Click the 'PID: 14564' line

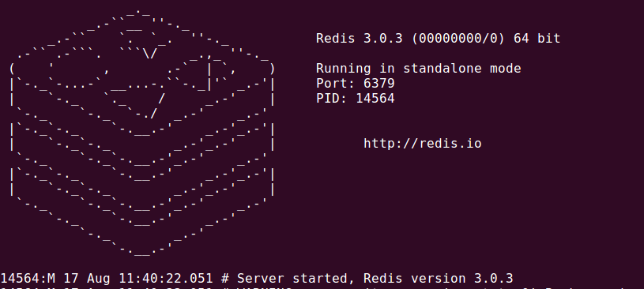[x=356, y=99]
